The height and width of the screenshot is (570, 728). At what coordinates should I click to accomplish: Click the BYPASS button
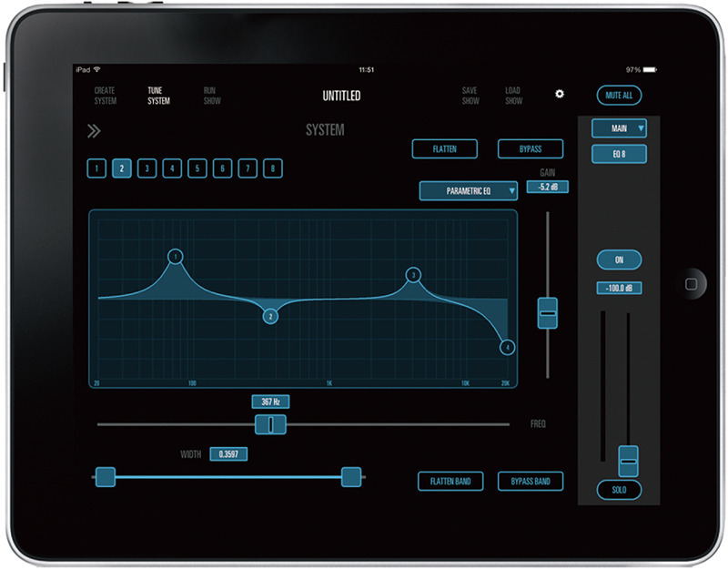pos(531,149)
